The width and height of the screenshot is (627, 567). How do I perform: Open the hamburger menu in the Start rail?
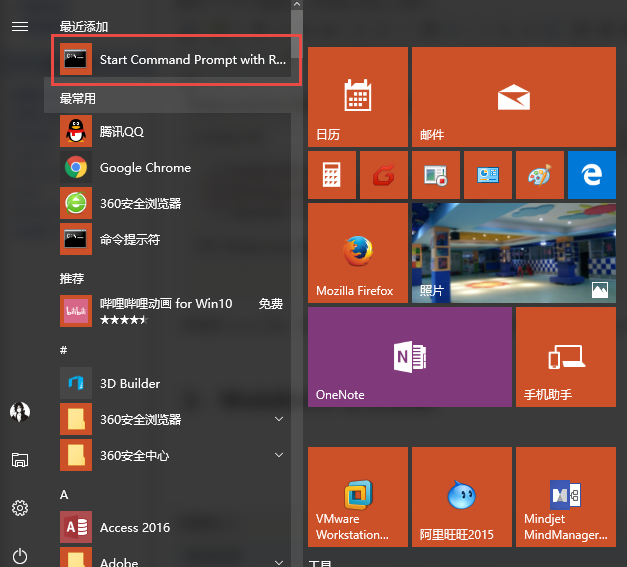tap(20, 26)
